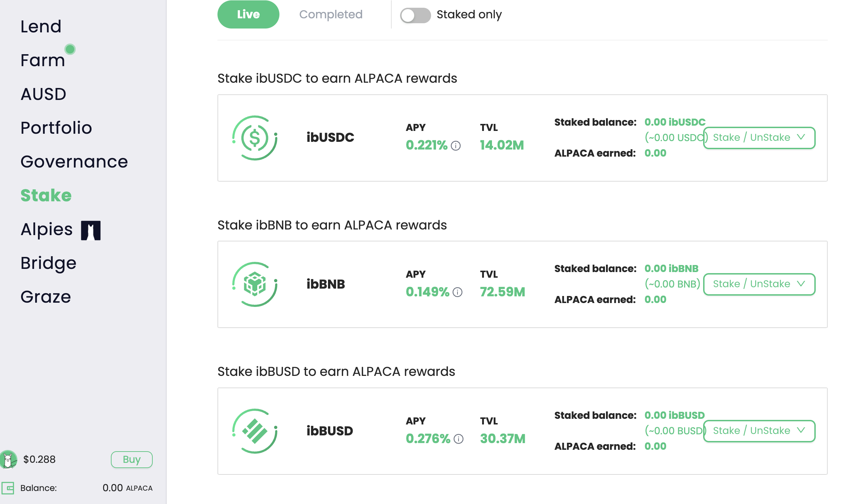
Task: Click the 0.00 ibUSDC staked balance
Action: 675,122
